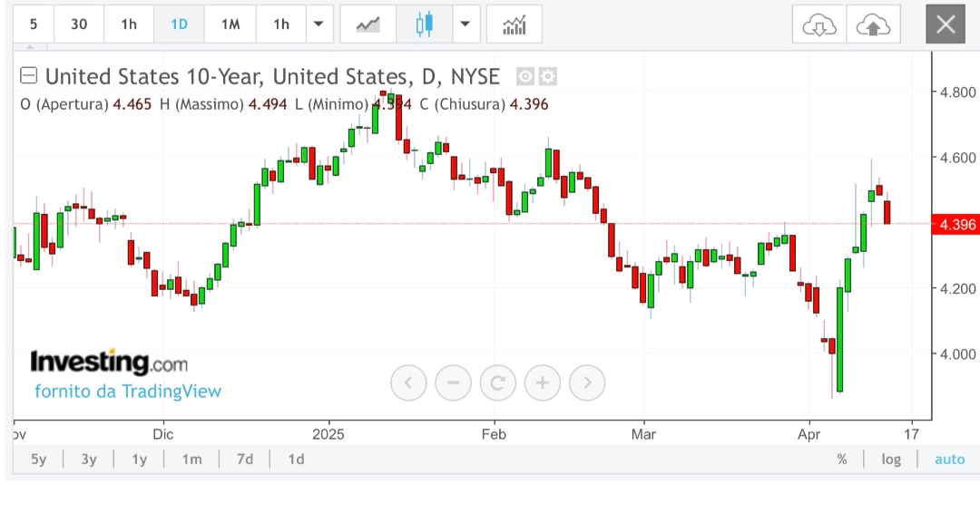Select the 7d date range
The width and height of the screenshot is (980, 514).
point(245,460)
